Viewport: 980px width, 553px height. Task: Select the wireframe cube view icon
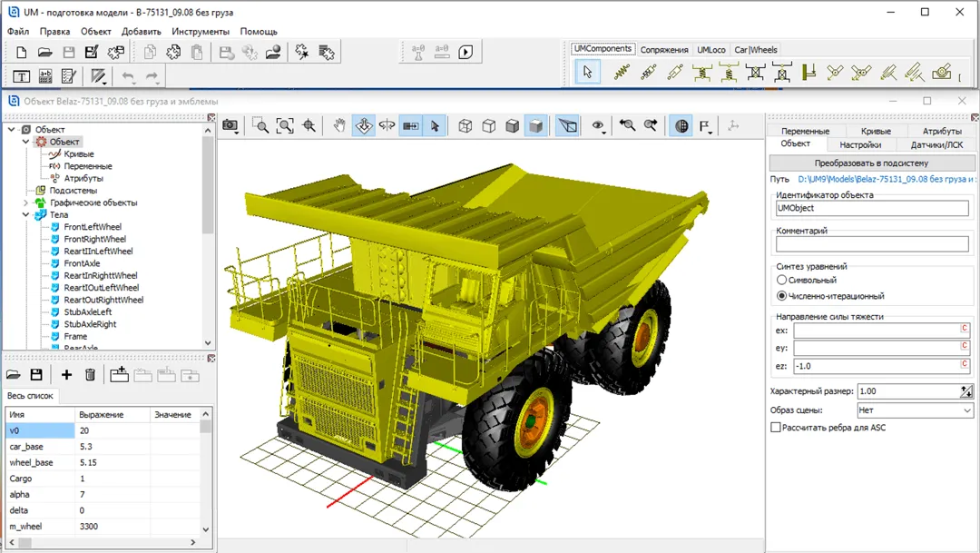point(465,125)
